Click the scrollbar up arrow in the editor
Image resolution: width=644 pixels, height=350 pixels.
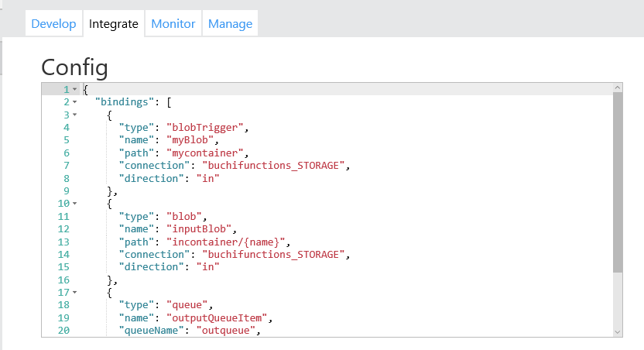click(x=617, y=89)
